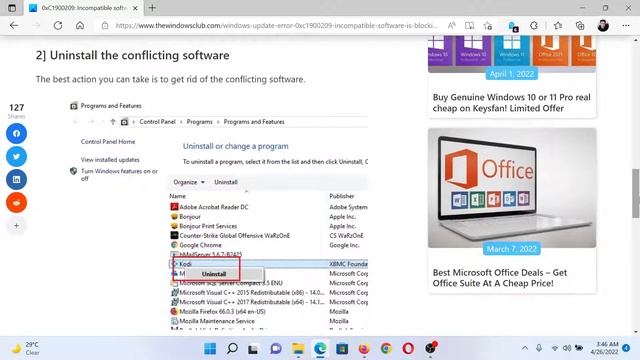Add this page to favorites
Image resolution: width=640 pixels, height=360 pixels.
click(x=488, y=25)
